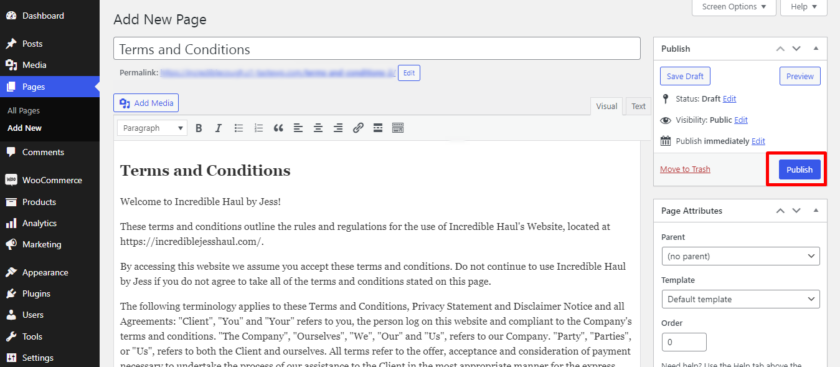Viewport: 840px width, 367px height.
Task: Edit the page status
Action: click(x=730, y=99)
